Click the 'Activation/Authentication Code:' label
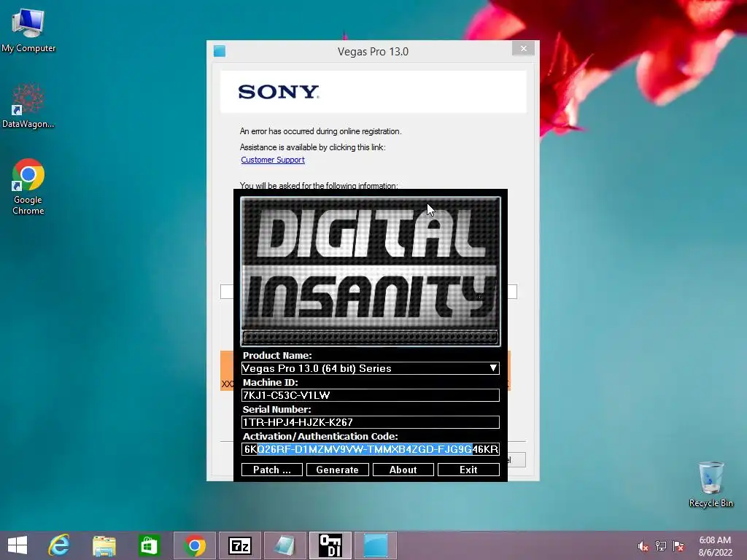This screenshot has width=747, height=560. click(x=320, y=437)
